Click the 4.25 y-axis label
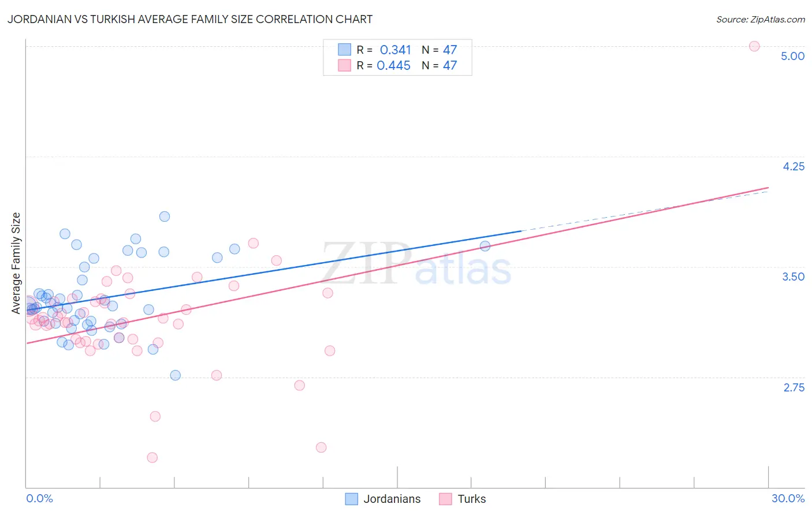The width and height of the screenshot is (812, 515). 794,166
